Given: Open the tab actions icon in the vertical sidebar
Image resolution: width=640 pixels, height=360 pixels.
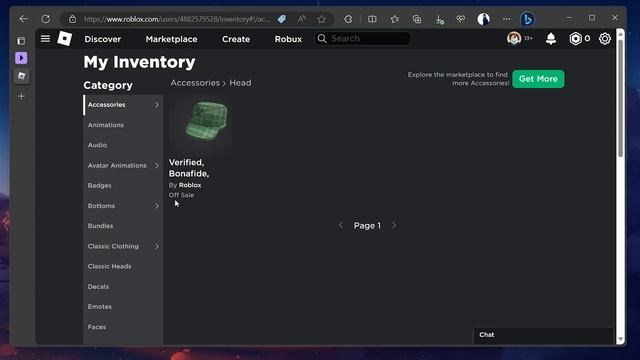Looking at the screenshot, I should (x=21, y=41).
